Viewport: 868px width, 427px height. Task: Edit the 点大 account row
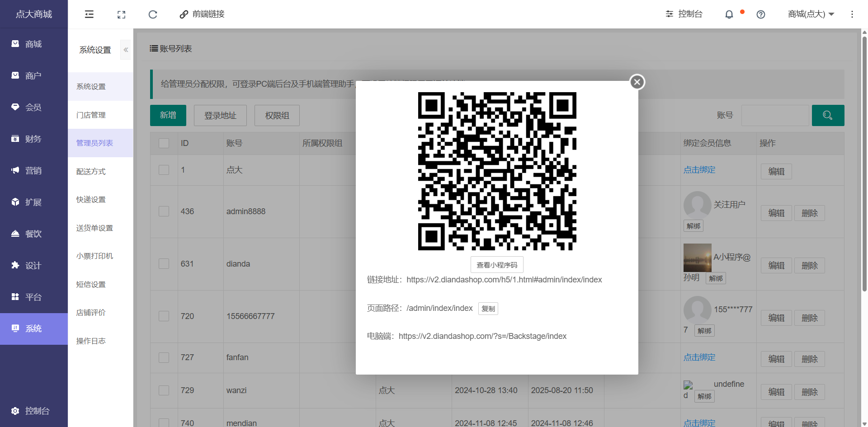point(776,171)
